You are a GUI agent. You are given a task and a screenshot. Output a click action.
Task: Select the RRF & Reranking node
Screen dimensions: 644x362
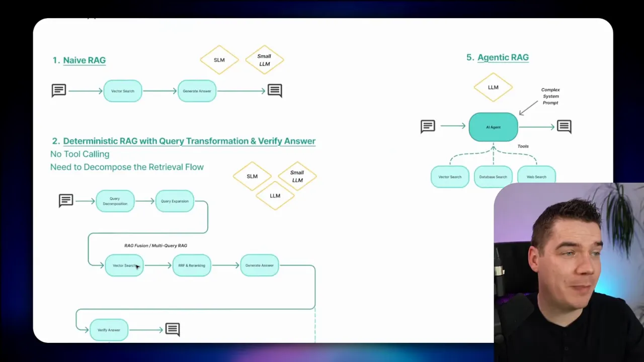pyautogui.click(x=192, y=265)
